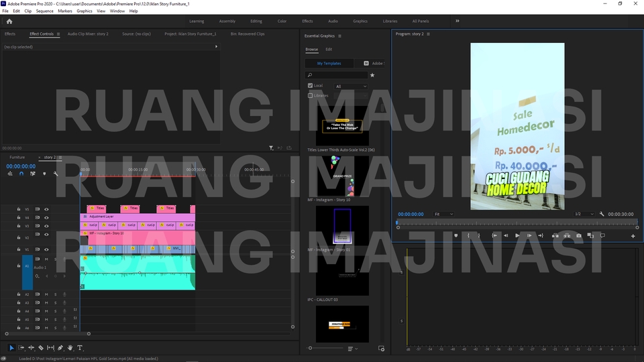Click Go to Out button
Image resolution: width=644 pixels, height=362 pixels.
point(541,235)
